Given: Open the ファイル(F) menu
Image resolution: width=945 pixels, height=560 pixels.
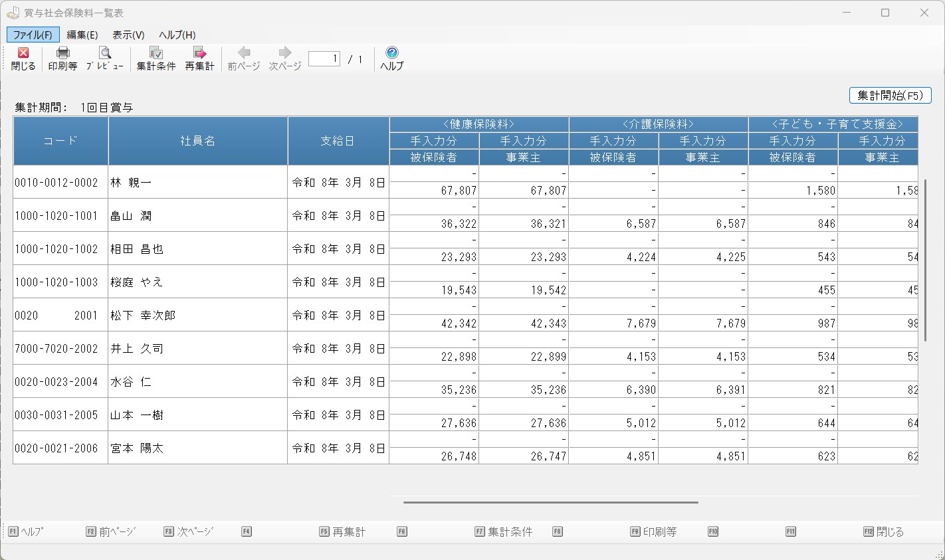Looking at the screenshot, I should 33,35.
